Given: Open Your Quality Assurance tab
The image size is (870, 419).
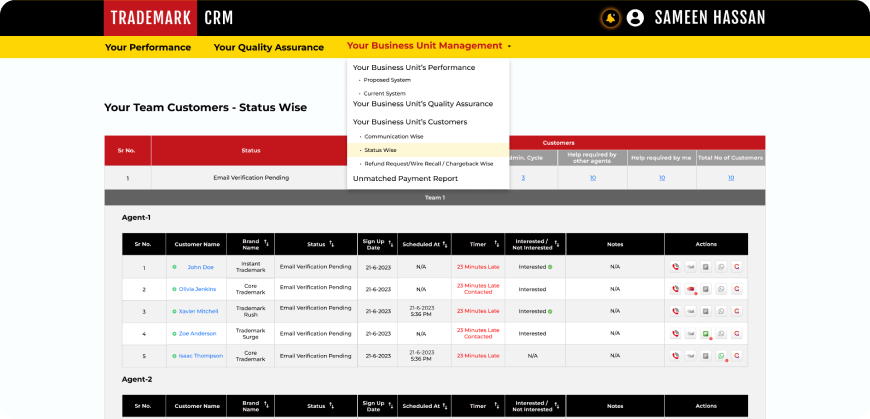Looking at the screenshot, I should click(x=268, y=47).
